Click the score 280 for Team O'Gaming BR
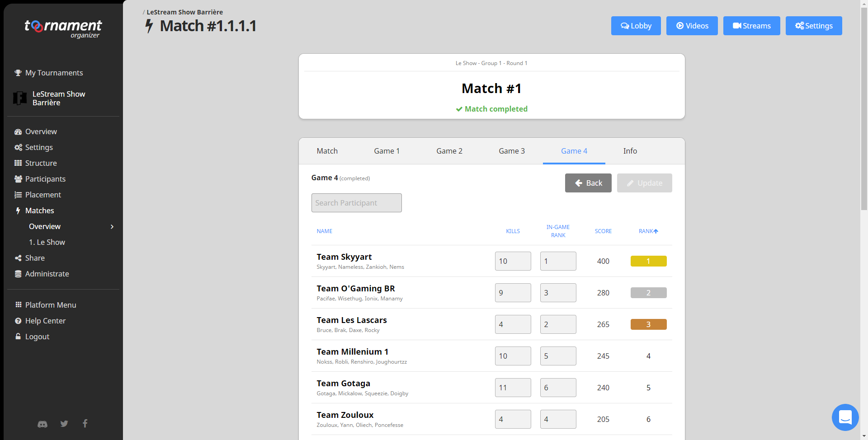The height and width of the screenshot is (440, 868). click(603, 293)
